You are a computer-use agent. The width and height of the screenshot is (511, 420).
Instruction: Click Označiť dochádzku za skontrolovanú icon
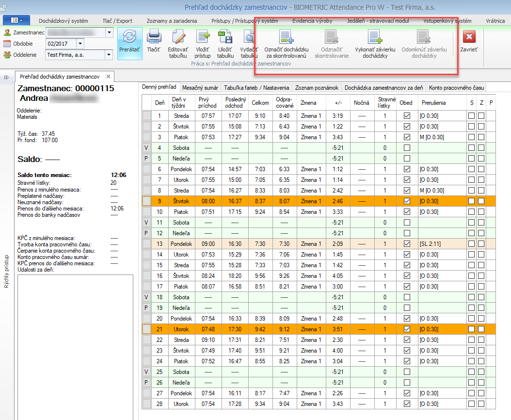click(287, 36)
